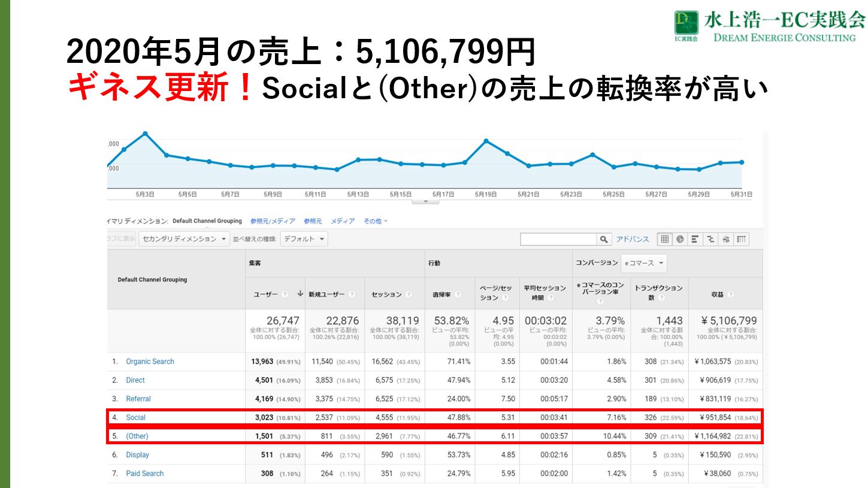Viewport: 868px width, 488px height.
Task: Open the Social channel
Action: click(135, 417)
